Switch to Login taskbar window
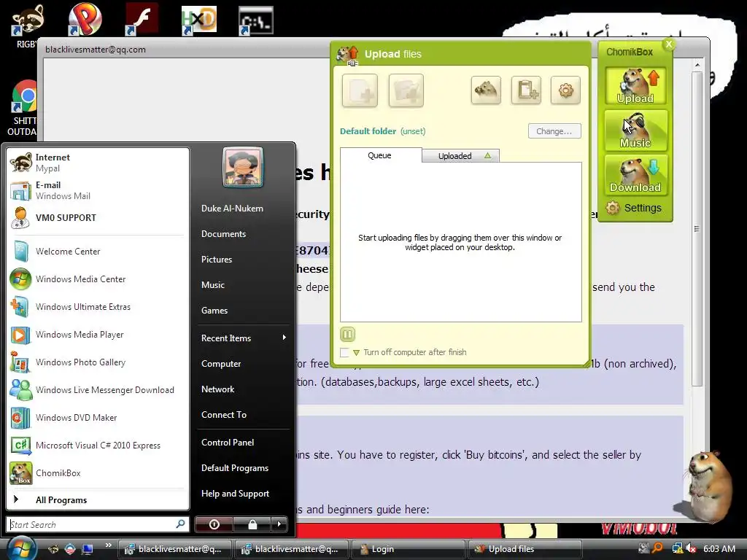This screenshot has width=747, height=560. pos(408,549)
